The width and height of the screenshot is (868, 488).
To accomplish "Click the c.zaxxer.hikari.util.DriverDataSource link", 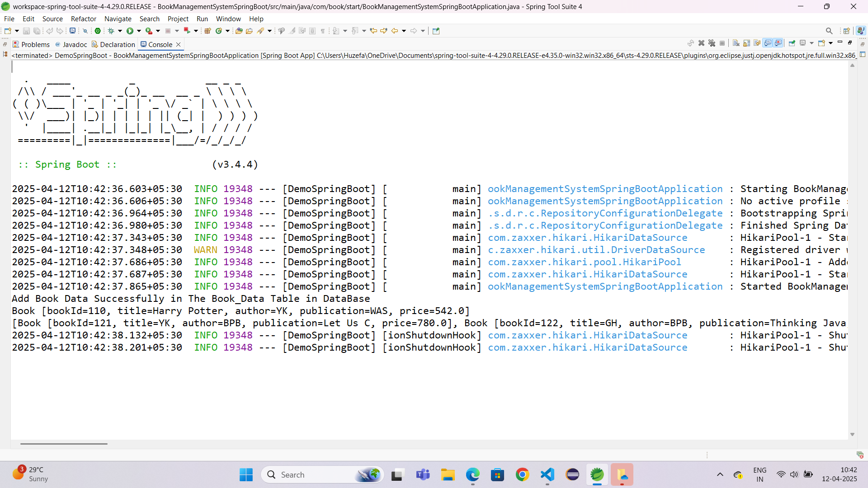I will tap(596, 250).
